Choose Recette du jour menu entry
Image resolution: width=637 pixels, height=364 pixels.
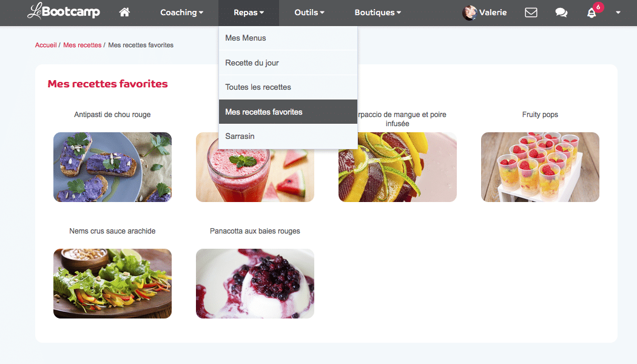(x=288, y=62)
